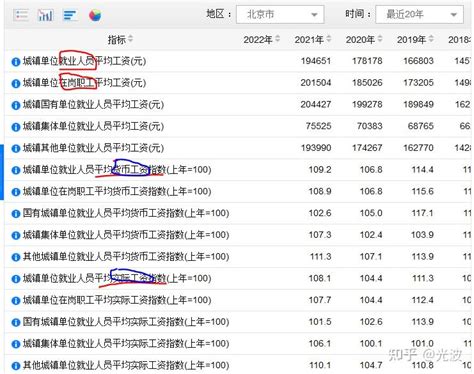Screen dimensions: 474x374
Task: Sort by the 2021年 column arrows
Action: [329, 39]
